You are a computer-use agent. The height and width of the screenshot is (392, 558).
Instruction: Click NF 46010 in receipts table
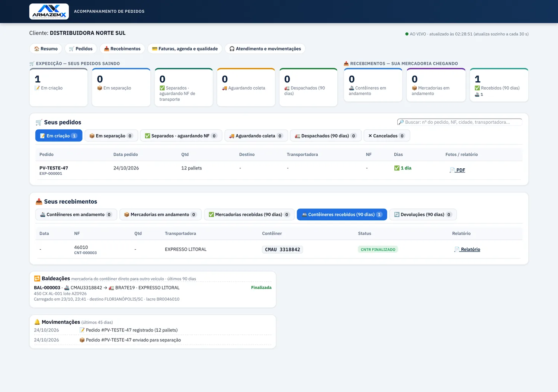(x=81, y=247)
